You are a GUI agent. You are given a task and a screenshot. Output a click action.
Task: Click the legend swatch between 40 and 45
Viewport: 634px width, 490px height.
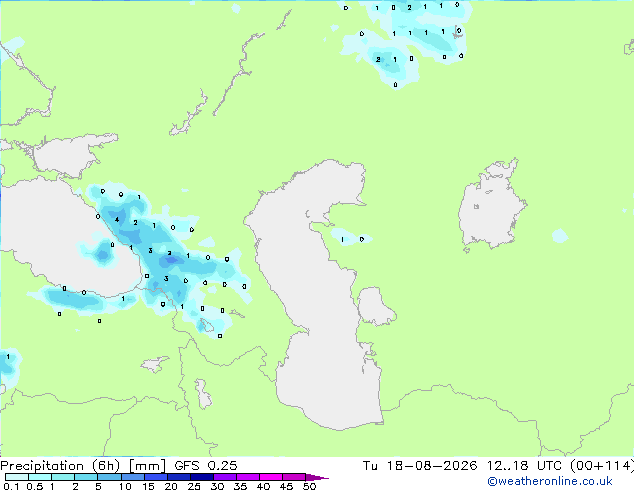click(271, 477)
